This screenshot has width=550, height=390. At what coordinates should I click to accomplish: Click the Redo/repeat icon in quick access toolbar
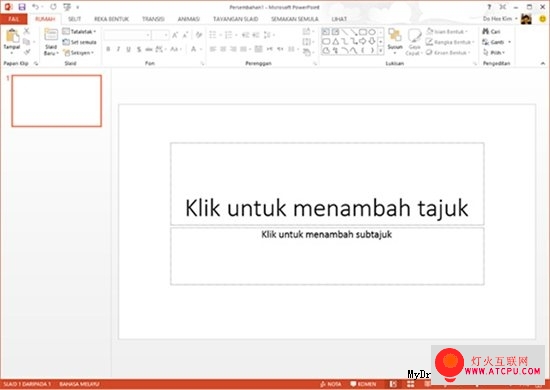pyautogui.click(x=53, y=7)
